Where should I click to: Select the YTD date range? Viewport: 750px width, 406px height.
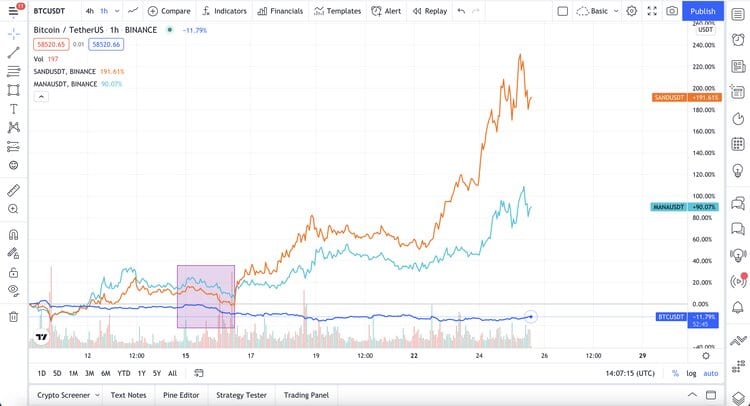point(123,373)
